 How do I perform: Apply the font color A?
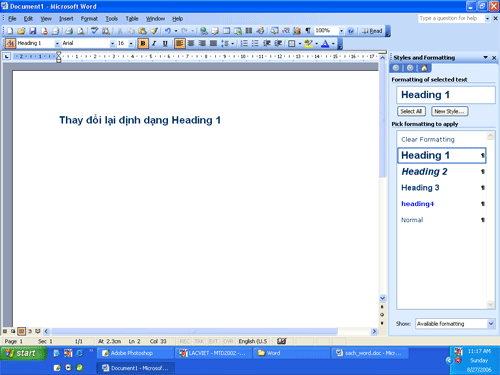tap(325, 43)
